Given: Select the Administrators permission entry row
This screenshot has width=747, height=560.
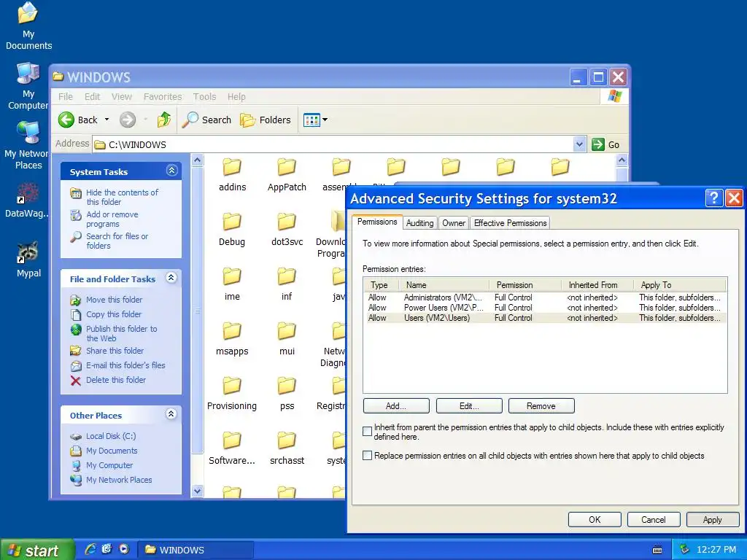Looking at the screenshot, I should [544, 297].
